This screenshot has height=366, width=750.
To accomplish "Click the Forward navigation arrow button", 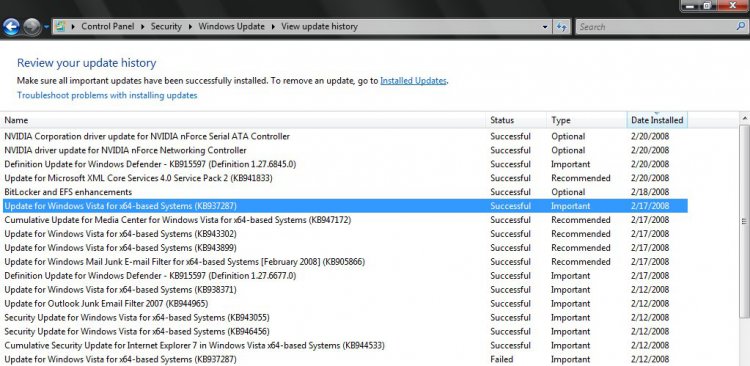I will click(x=32, y=27).
